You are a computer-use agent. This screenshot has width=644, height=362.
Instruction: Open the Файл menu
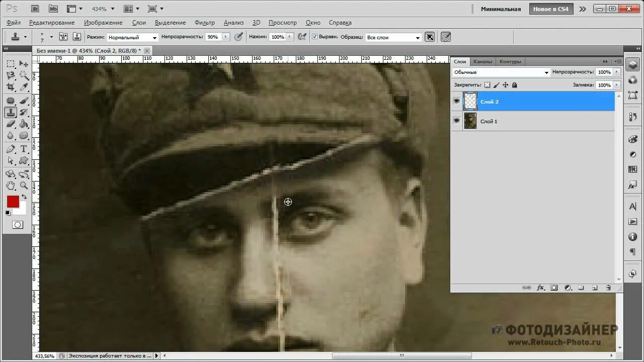14,23
